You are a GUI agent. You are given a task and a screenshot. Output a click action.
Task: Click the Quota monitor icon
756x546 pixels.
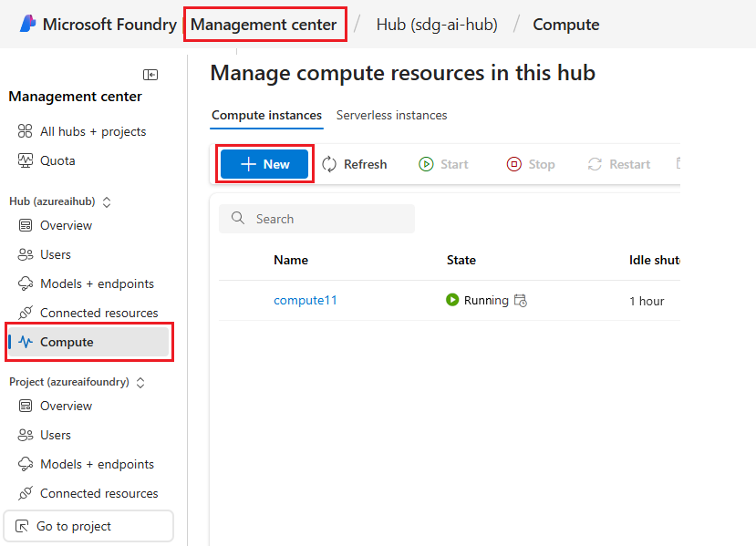click(x=25, y=160)
